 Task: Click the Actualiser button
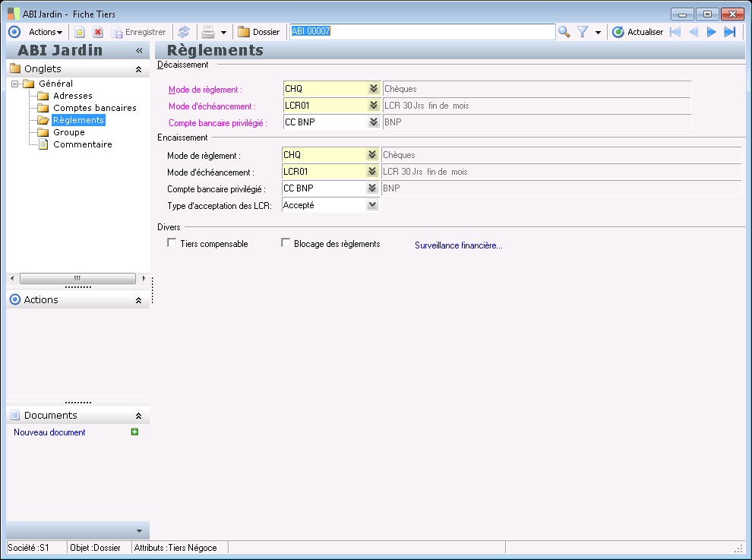click(x=638, y=32)
